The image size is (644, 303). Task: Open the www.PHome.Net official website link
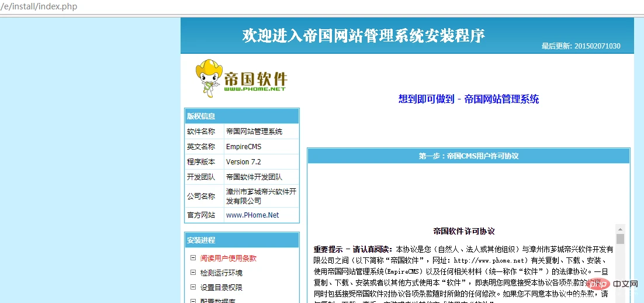coord(252,215)
